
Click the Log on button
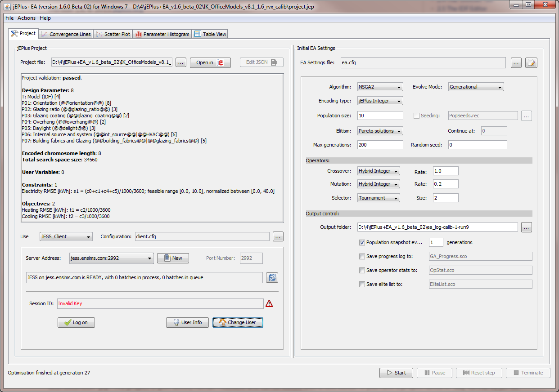coord(76,322)
